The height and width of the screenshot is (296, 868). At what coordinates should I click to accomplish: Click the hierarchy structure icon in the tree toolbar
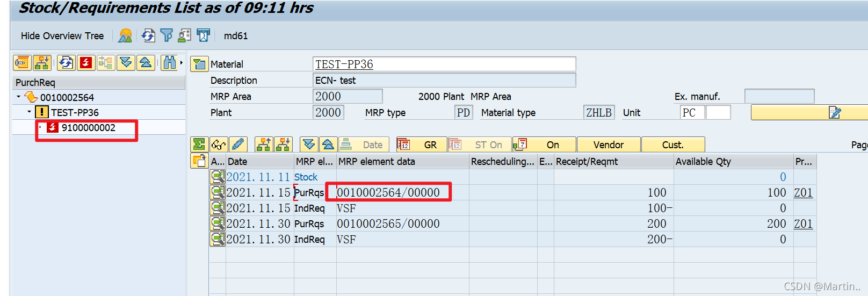(41, 63)
